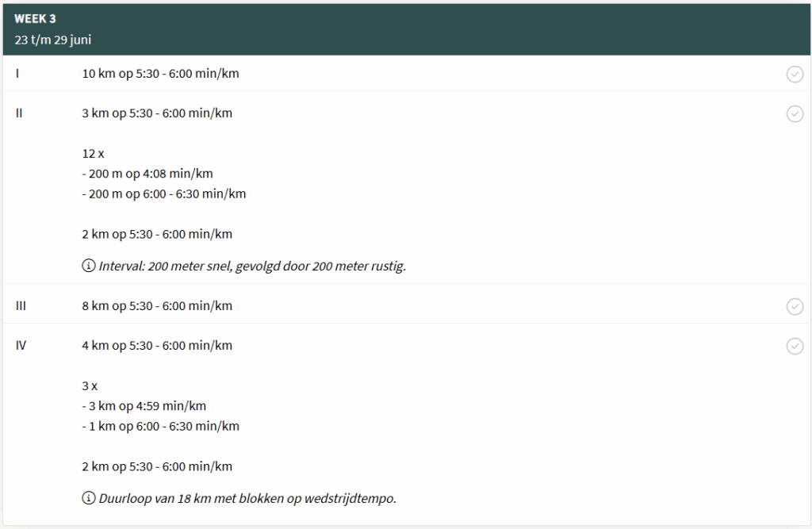Click the Interval 200 meter snel note text

pos(252,266)
